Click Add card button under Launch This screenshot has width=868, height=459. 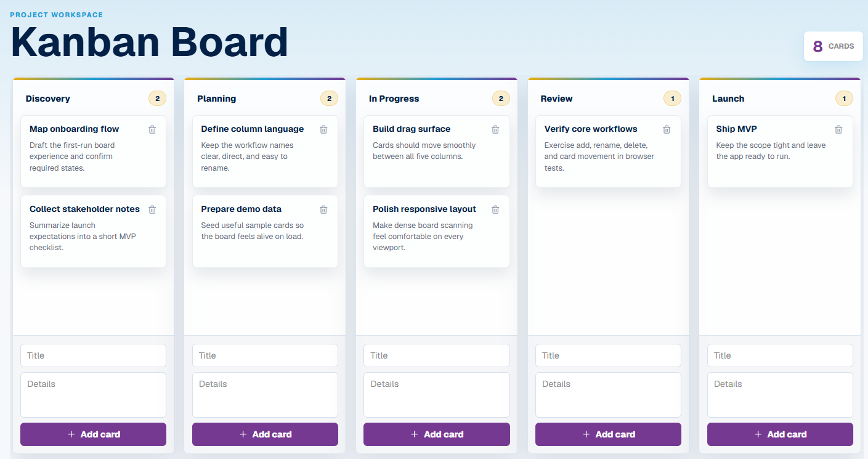780,434
